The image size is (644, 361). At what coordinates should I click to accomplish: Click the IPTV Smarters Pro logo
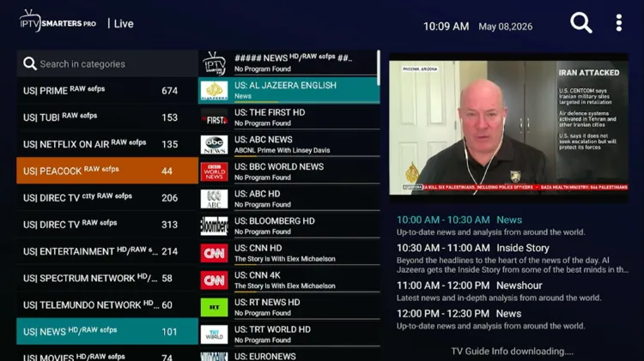[58, 21]
